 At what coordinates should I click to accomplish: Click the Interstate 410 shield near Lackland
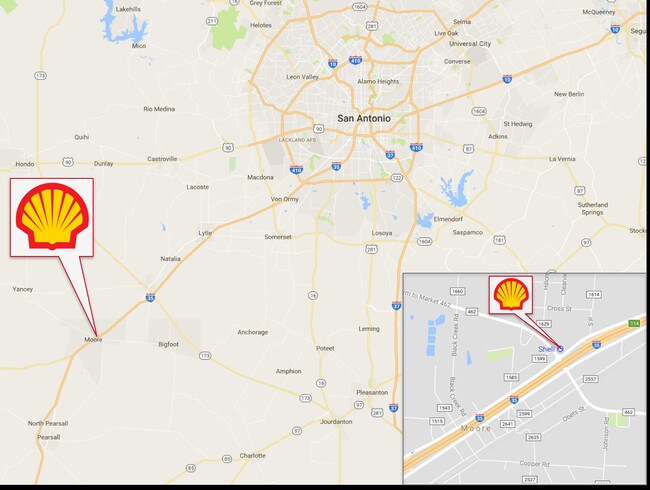point(296,169)
